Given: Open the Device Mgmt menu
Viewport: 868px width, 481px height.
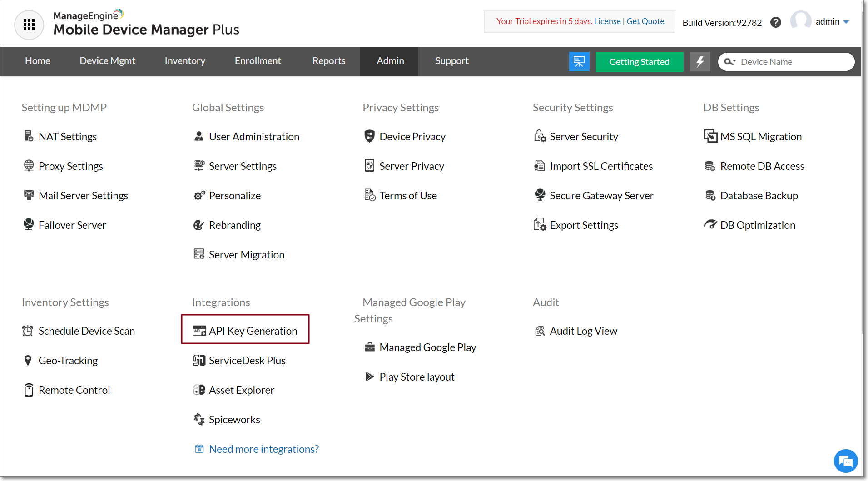Looking at the screenshot, I should (x=107, y=61).
